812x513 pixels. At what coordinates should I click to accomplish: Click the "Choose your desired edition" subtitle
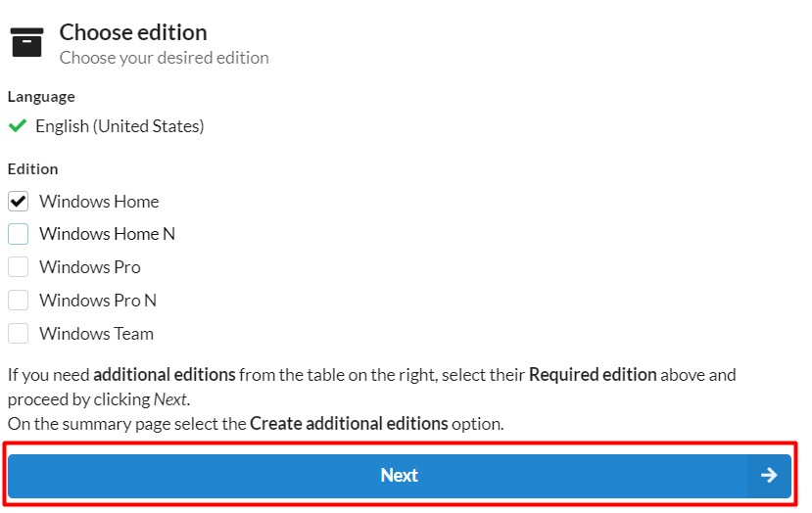[164, 58]
